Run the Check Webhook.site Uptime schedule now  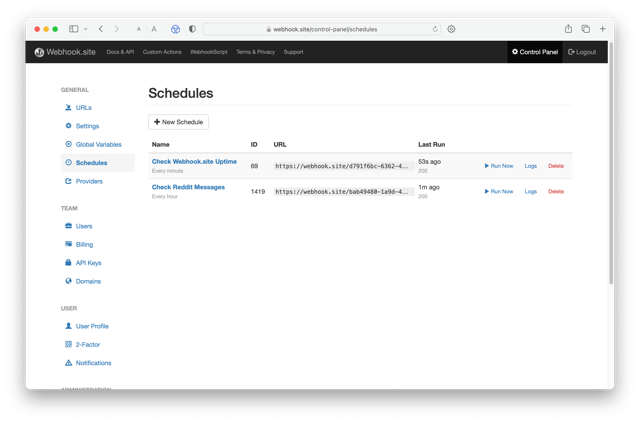499,166
